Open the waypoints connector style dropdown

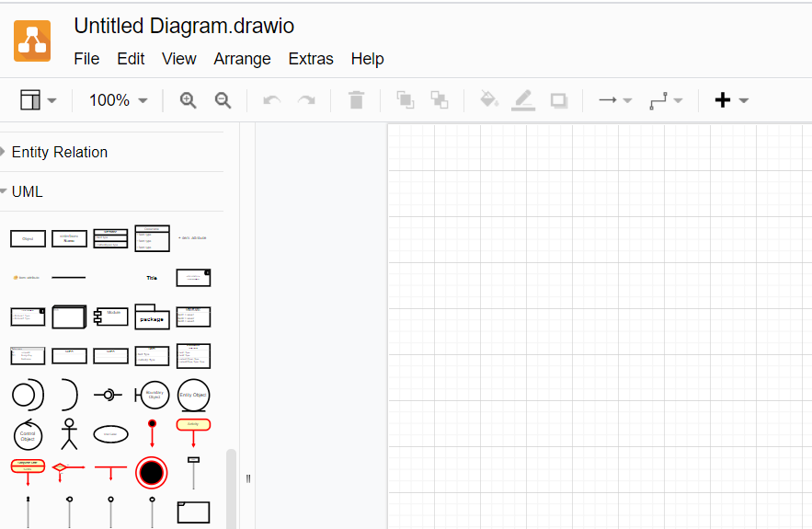666,100
